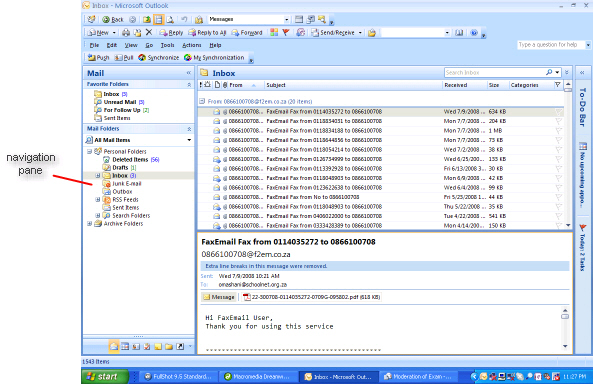Open the Actions menu

coord(192,45)
